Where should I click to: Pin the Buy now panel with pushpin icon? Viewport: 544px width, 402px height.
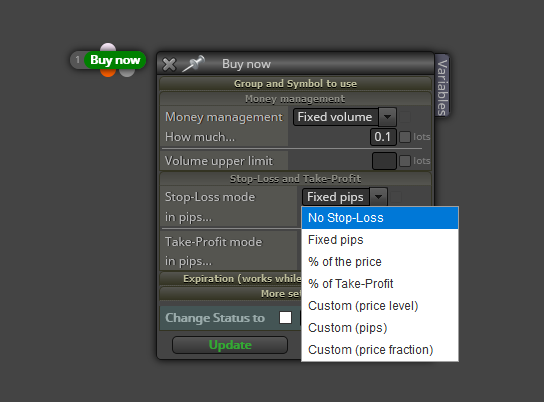194,64
